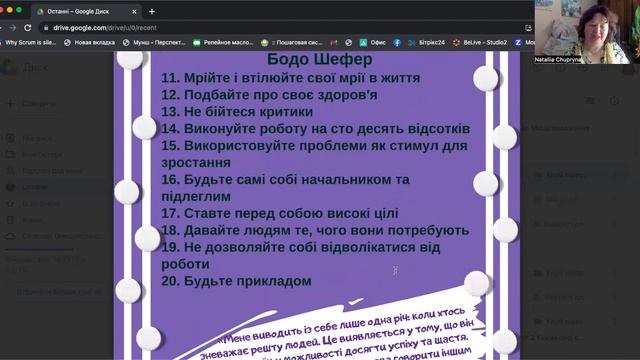Select the Останні – Google Диск tab
This screenshot has width=640, height=360.
[87, 12]
